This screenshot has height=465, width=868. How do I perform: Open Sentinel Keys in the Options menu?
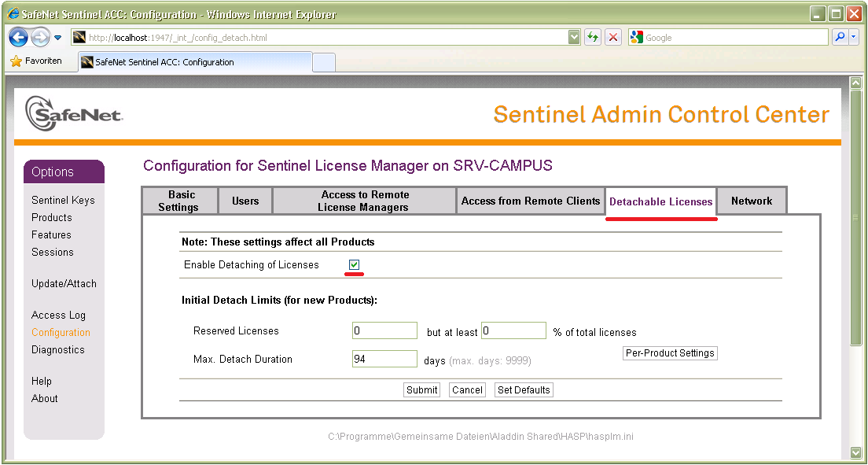[63, 200]
